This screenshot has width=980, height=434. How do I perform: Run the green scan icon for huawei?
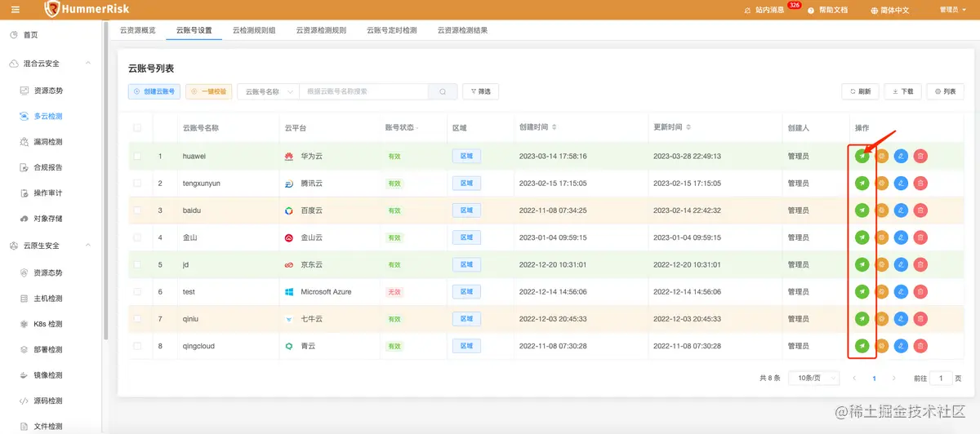click(x=862, y=156)
